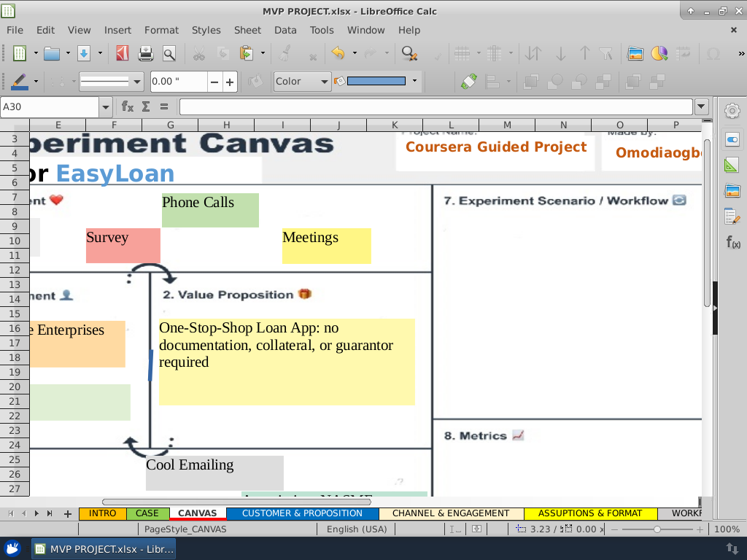Open the Tools menu
This screenshot has height=560, width=747.
[322, 30]
